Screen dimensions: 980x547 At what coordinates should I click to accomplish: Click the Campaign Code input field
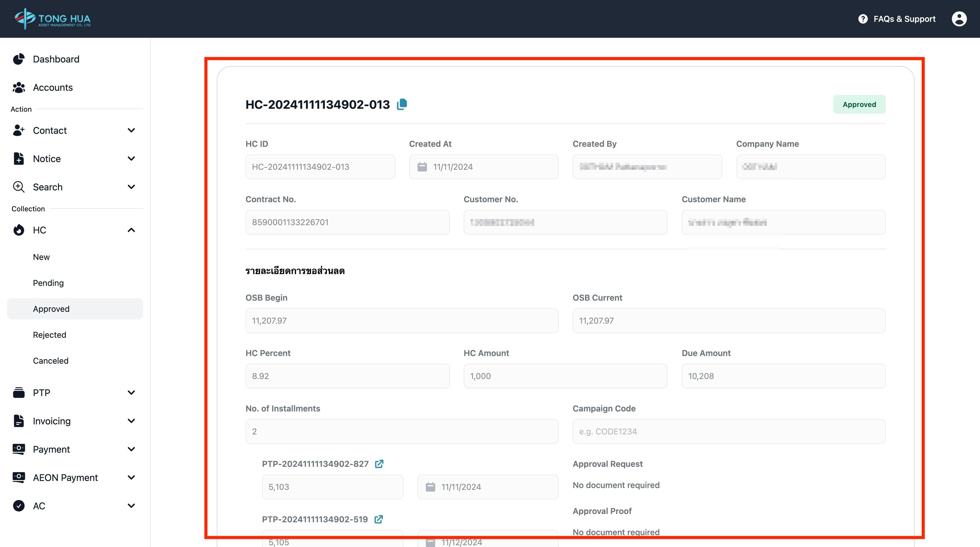click(x=729, y=431)
